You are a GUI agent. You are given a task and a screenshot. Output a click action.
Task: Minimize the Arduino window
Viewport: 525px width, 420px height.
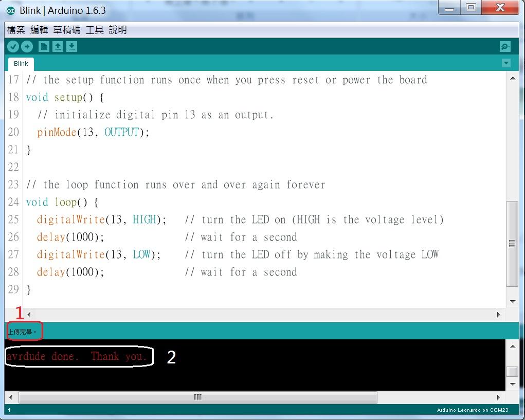tap(449, 8)
